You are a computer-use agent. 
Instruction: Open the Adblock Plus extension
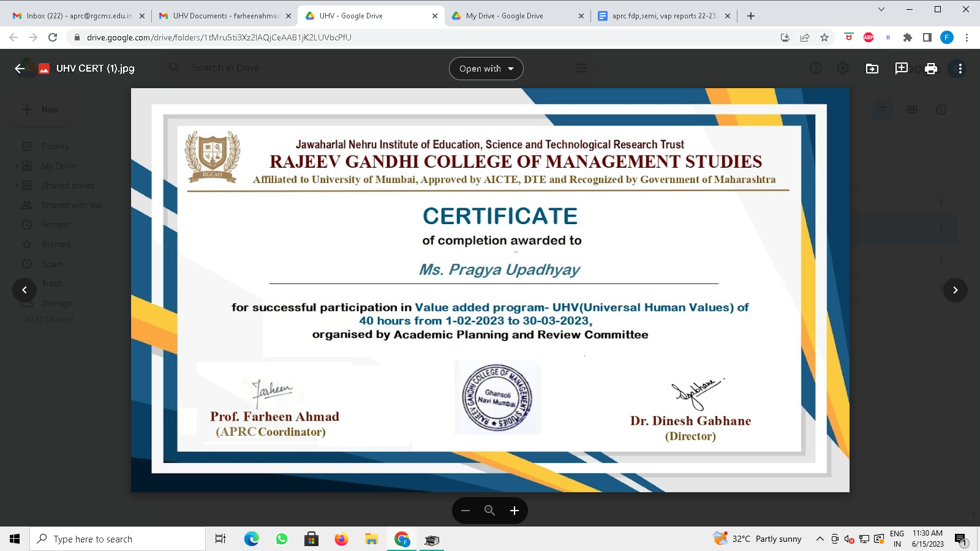coord(869,37)
